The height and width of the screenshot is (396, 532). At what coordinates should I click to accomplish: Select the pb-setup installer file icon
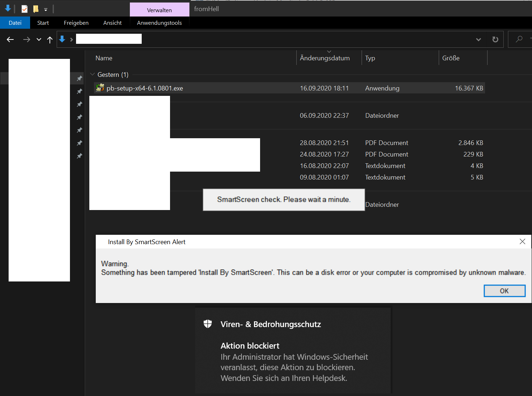point(100,88)
